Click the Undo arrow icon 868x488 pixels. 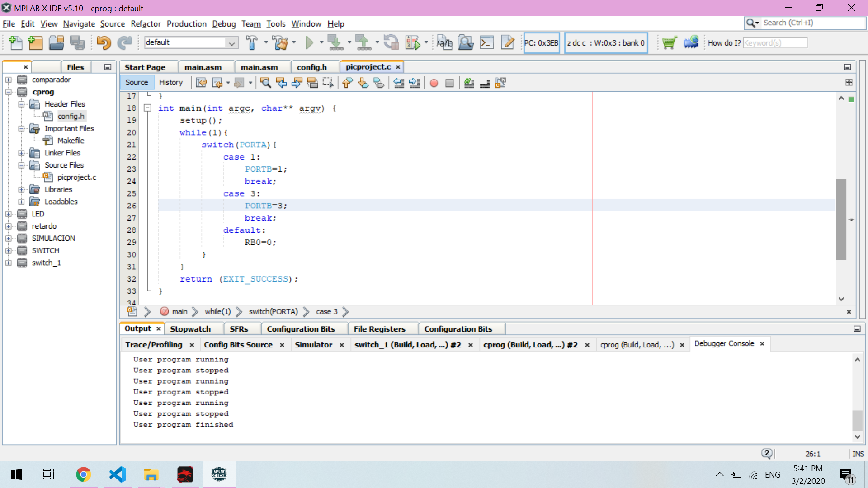104,43
